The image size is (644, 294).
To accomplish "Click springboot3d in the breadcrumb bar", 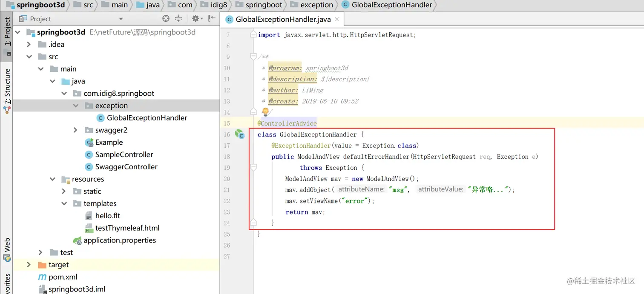I will pyautogui.click(x=35, y=5).
